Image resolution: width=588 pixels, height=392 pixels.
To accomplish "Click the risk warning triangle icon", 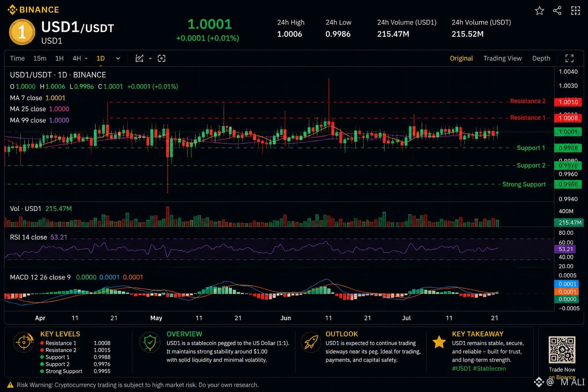I will [x=10, y=385].
